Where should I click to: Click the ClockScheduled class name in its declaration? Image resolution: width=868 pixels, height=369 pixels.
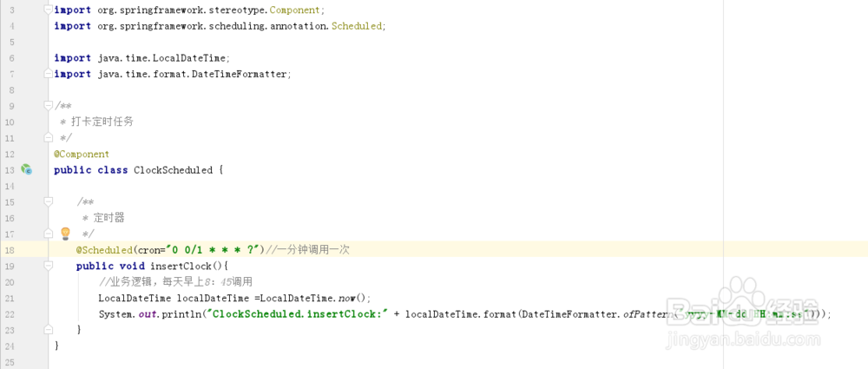pyautogui.click(x=174, y=170)
